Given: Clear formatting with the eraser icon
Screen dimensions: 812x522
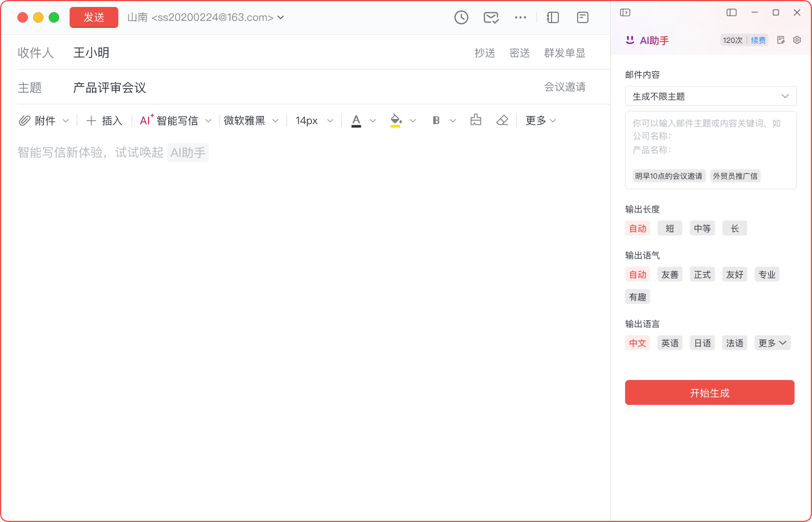Looking at the screenshot, I should click(x=502, y=120).
